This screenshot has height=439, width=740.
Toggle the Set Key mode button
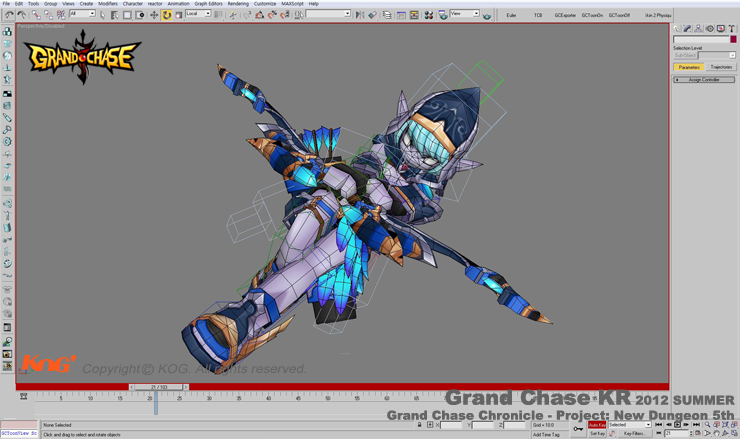pyautogui.click(x=597, y=434)
